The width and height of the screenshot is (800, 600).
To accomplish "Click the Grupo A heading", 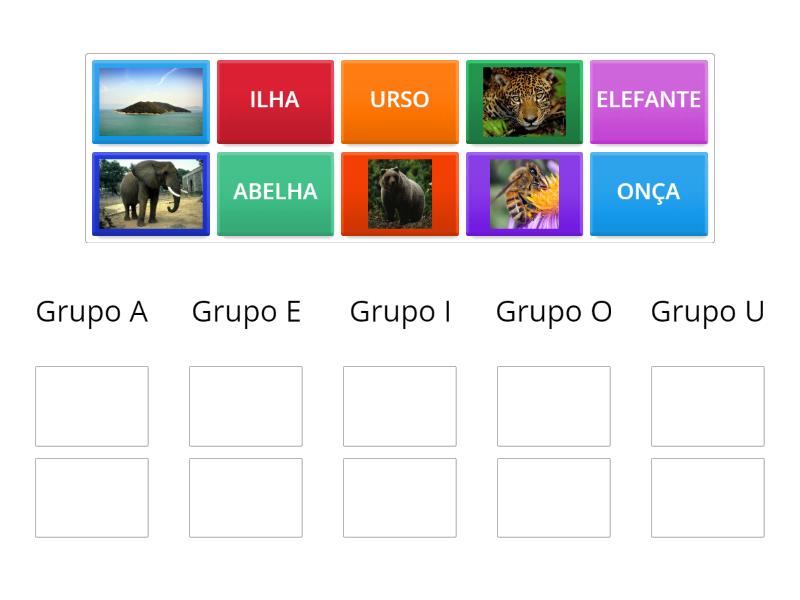I will [x=92, y=312].
